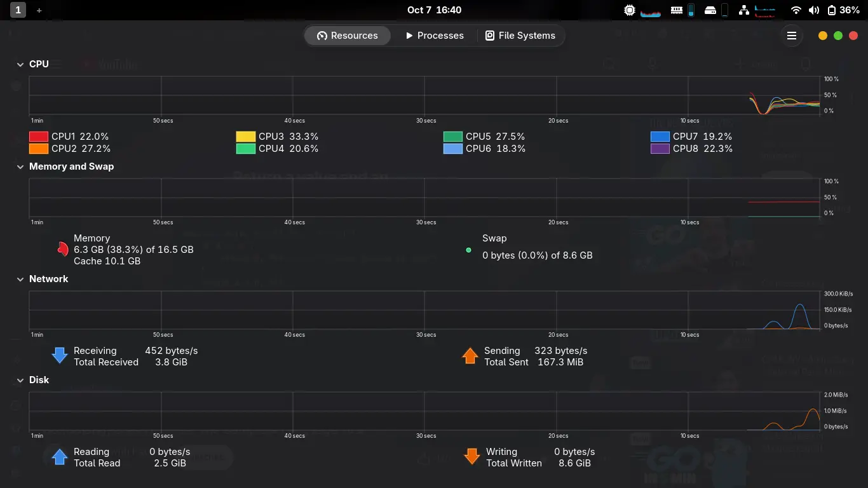Open the hamburger main menu
The image size is (868, 488).
pos(792,36)
